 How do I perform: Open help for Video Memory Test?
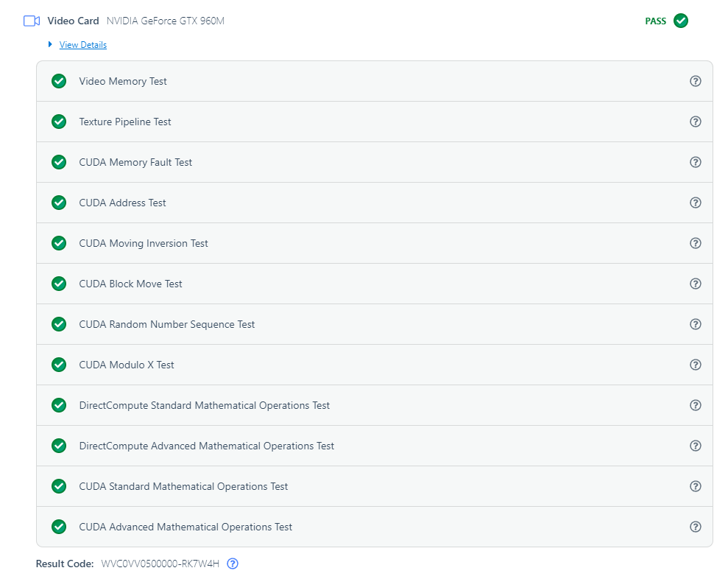coord(695,81)
